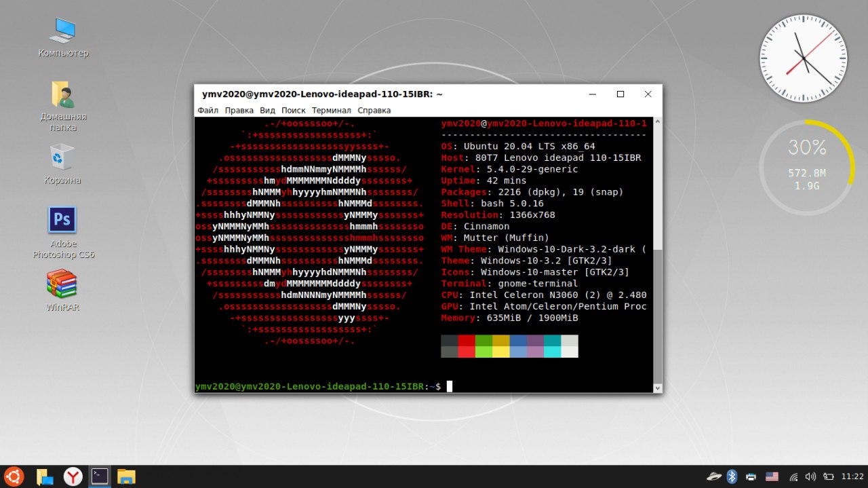The image size is (868, 488).
Task: Click the 'Resolution: 1366x768' line
Action: (x=498, y=215)
